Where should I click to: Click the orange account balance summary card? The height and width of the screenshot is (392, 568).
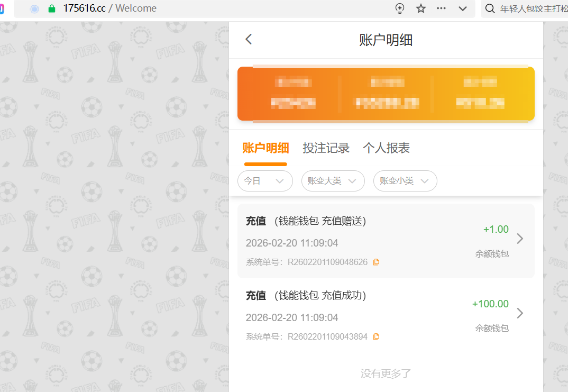pos(386,94)
